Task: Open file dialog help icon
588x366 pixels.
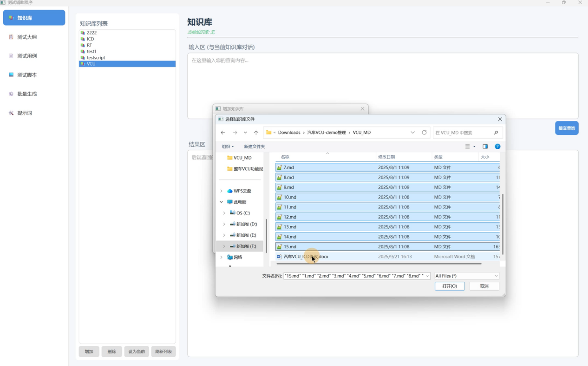Action: pyautogui.click(x=497, y=146)
